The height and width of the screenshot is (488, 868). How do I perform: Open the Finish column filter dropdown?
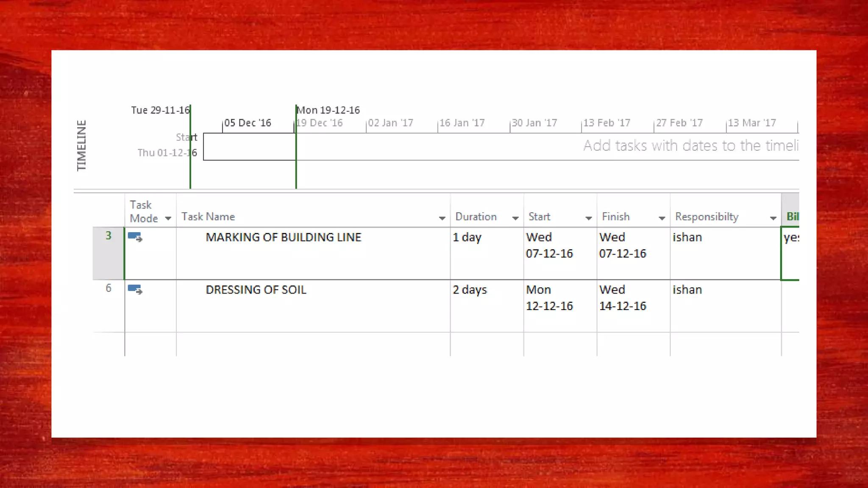coord(662,218)
